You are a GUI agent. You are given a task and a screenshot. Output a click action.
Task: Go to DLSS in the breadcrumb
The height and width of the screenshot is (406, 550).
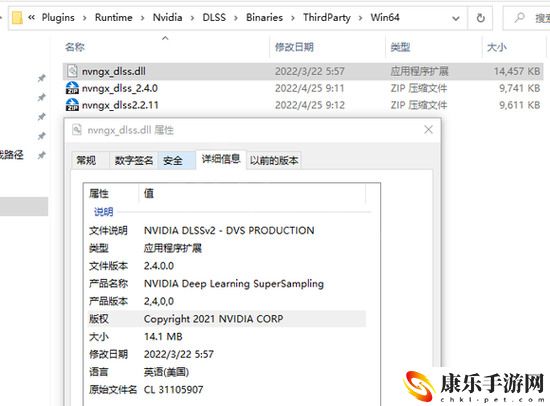(x=214, y=18)
